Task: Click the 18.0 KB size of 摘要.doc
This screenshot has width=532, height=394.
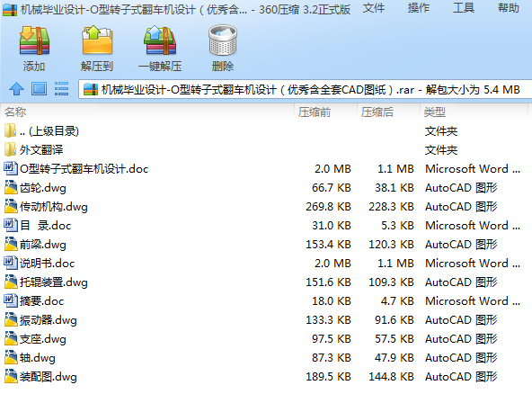Action: pos(332,301)
